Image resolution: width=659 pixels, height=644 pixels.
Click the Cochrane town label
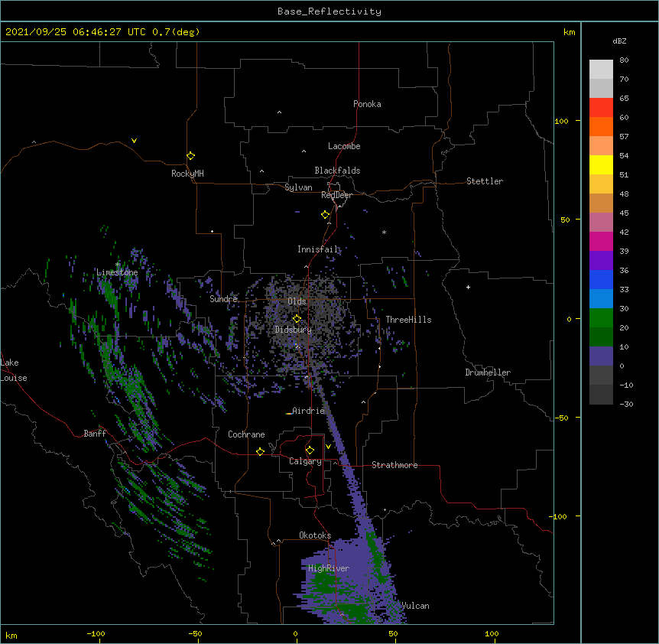coord(246,434)
